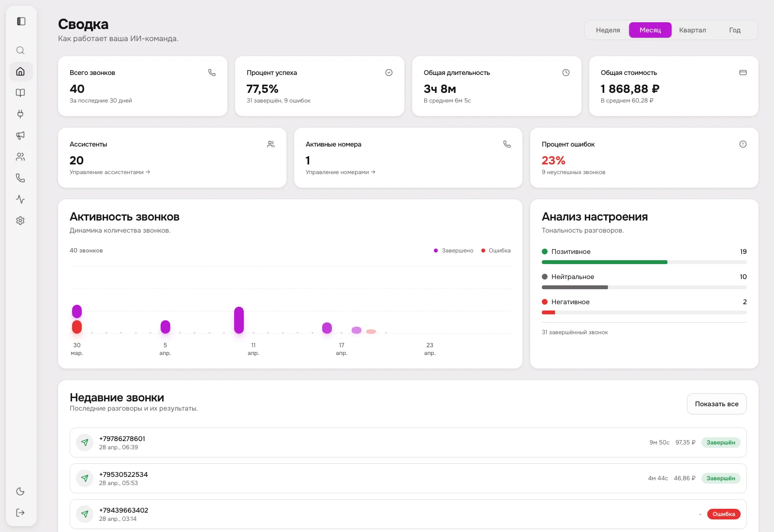Open settings using the gear icon
Screen dimensions: 774x532
[x=20, y=221]
